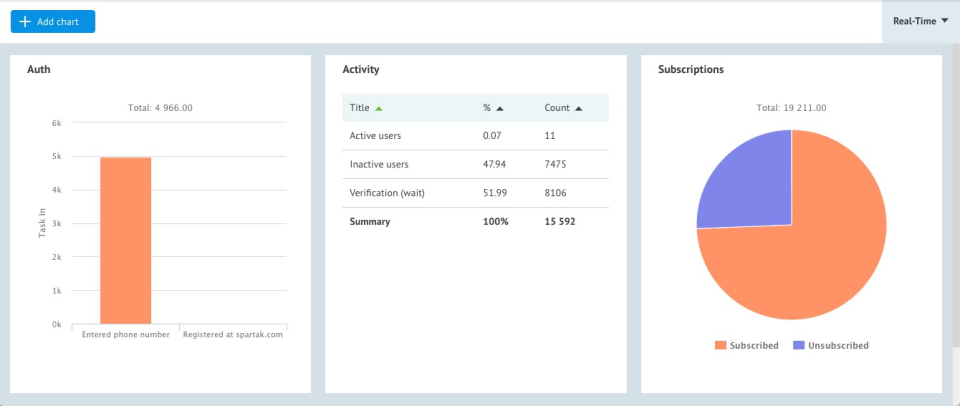This screenshot has height=406, width=960.
Task: Click the Auth chart title
Action: pos(39,70)
